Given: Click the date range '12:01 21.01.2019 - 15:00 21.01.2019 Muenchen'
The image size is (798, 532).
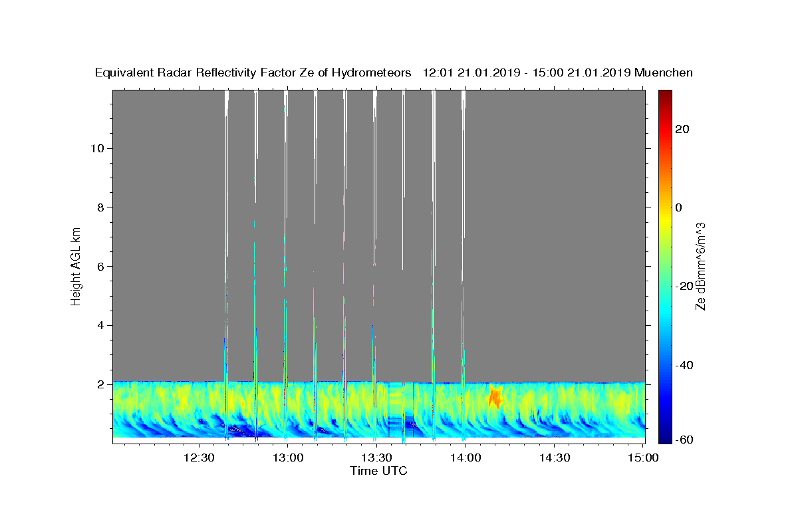Looking at the screenshot, I should 558,72.
